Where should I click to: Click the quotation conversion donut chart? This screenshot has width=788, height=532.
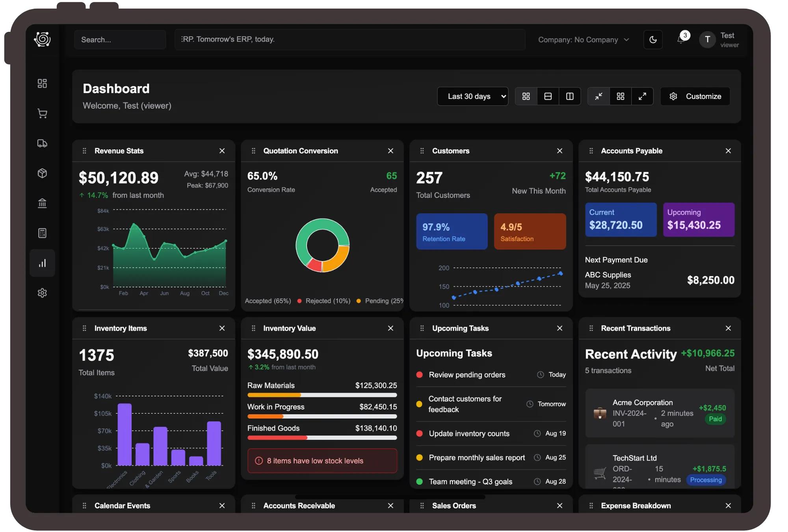click(x=323, y=245)
